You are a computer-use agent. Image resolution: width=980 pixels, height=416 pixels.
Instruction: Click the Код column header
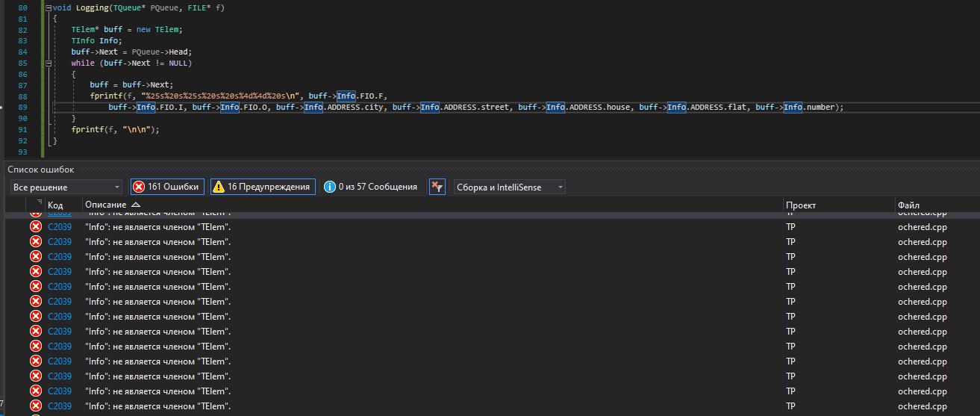pyautogui.click(x=55, y=205)
